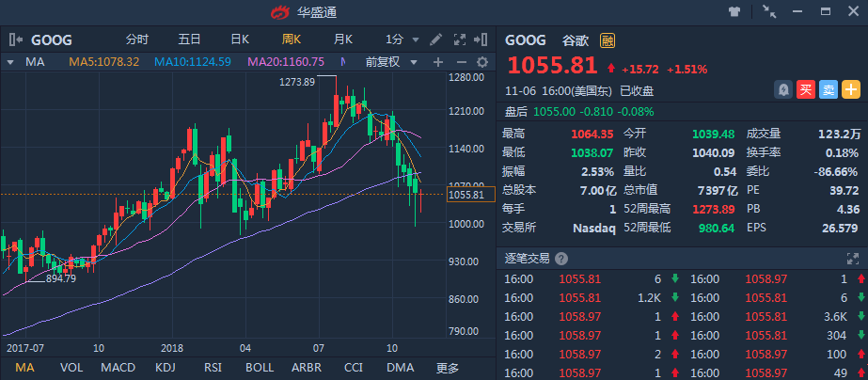The height and width of the screenshot is (380, 868).
Task: Show the DMA indicator
Action: tap(401, 367)
